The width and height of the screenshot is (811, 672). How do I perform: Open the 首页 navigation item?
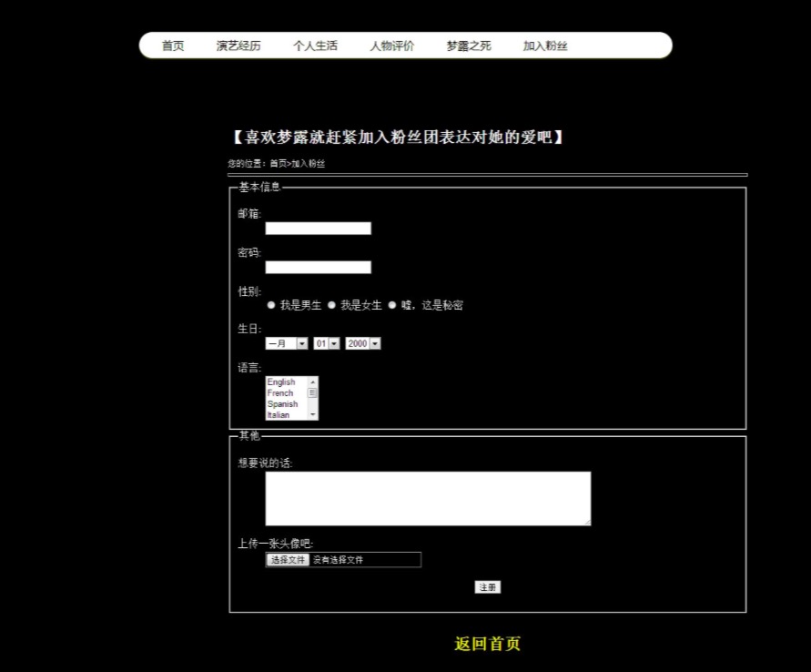(173, 46)
